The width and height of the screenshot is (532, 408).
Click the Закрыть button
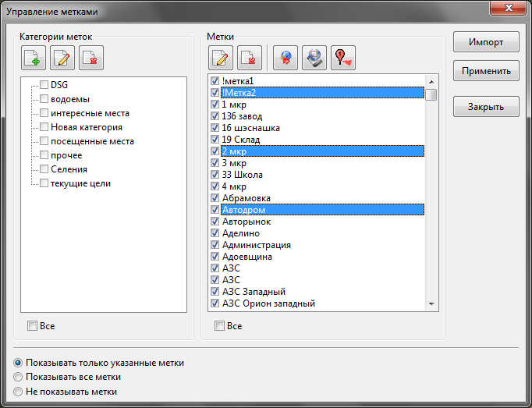point(485,107)
